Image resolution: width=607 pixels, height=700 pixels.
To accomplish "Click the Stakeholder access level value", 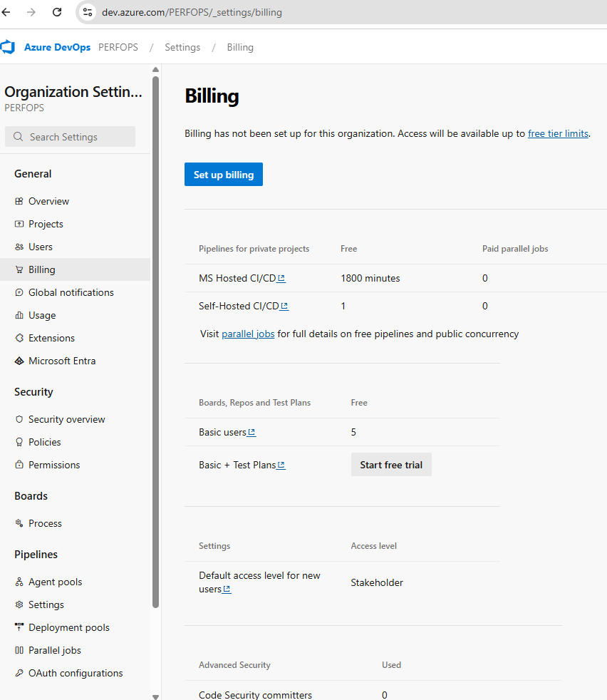I will click(377, 582).
